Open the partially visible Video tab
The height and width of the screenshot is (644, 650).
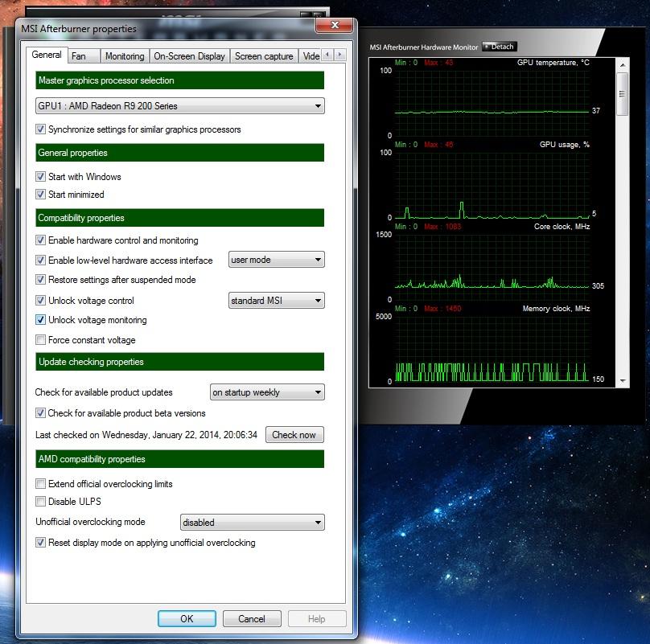pyautogui.click(x=310, y=56)
